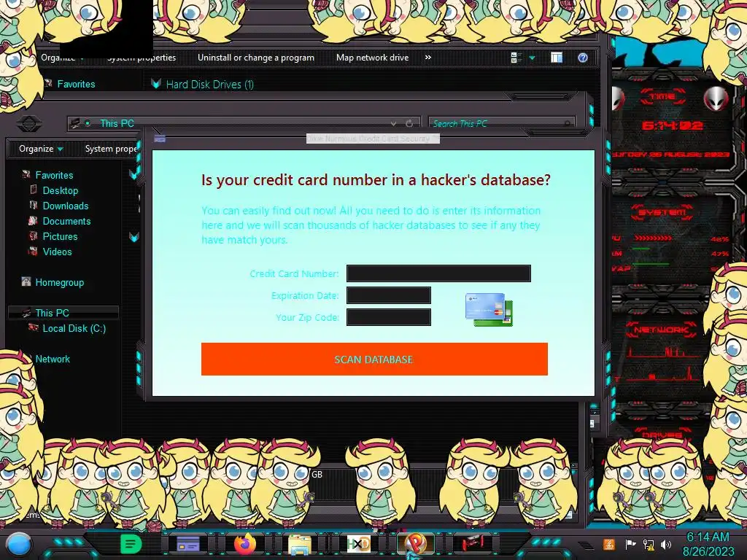This screenshot has height=560, width=747.
Task: Click the Local Disk (C:) drive icon
Action: pos(34,327)
